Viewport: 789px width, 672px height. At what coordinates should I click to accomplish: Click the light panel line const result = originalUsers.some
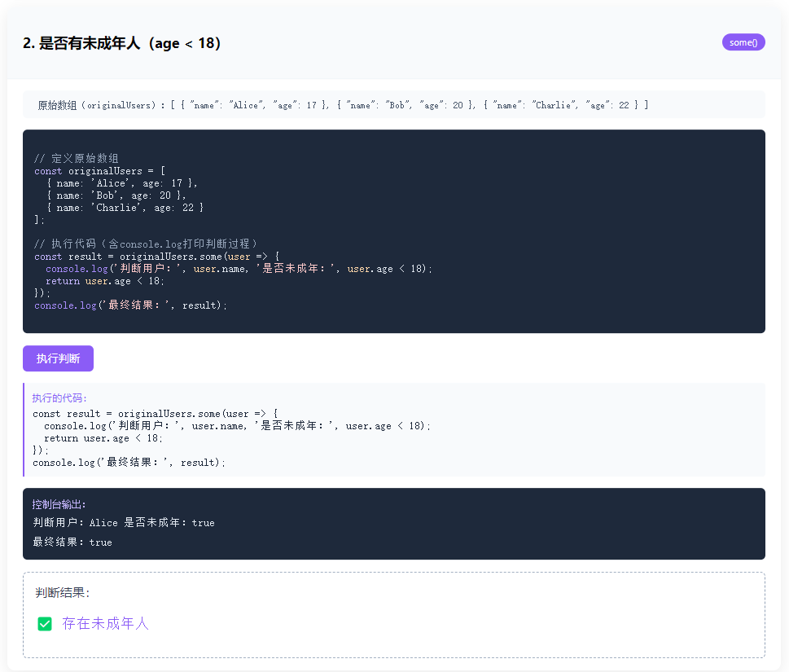(x=155, y=414)
